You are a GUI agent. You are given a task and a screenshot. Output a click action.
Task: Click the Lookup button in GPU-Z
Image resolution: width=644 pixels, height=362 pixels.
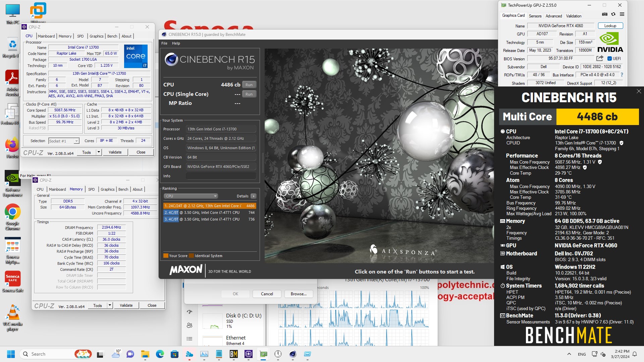pos(610,26)
